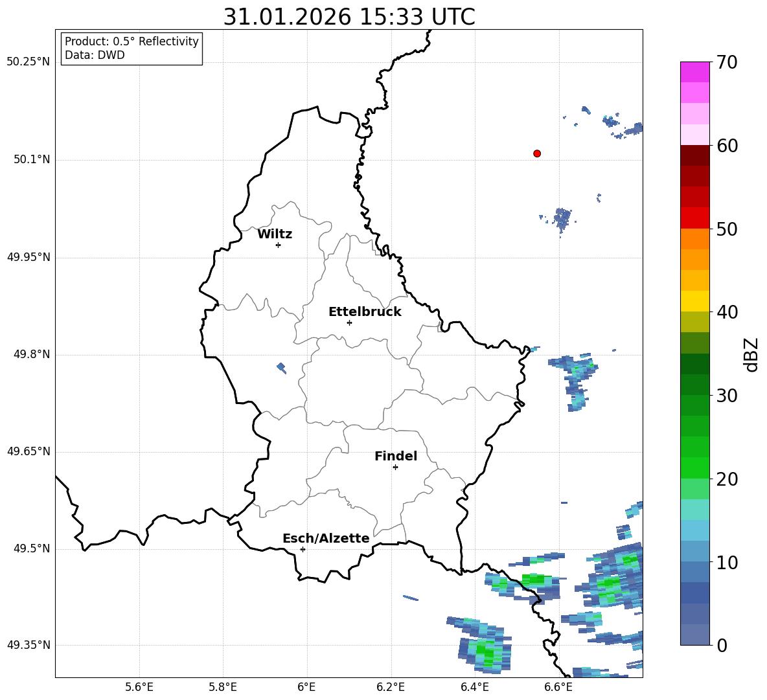767x700 pixels.
Task: Click the 49.95°N latitude label
Action: point(29,257)
